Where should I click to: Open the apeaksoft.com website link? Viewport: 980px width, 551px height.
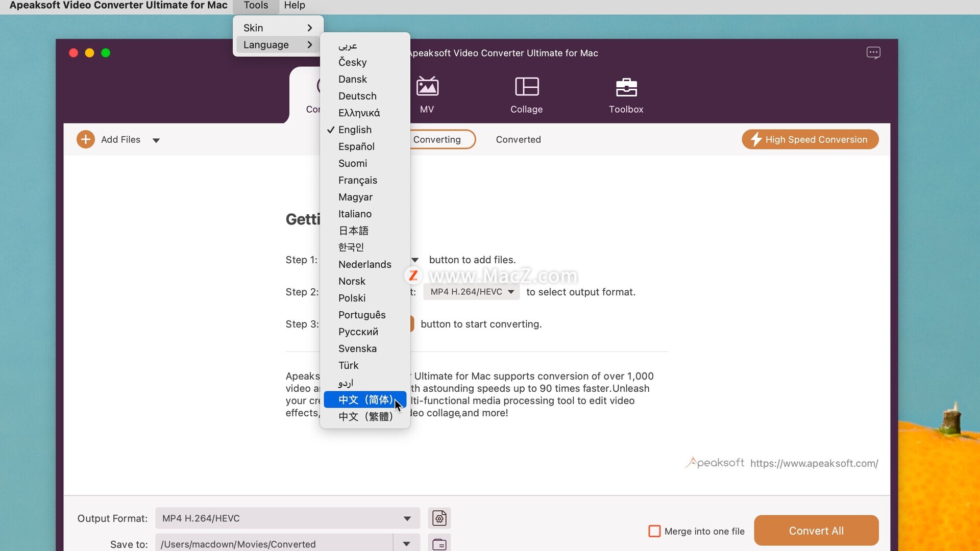point(814,463)
